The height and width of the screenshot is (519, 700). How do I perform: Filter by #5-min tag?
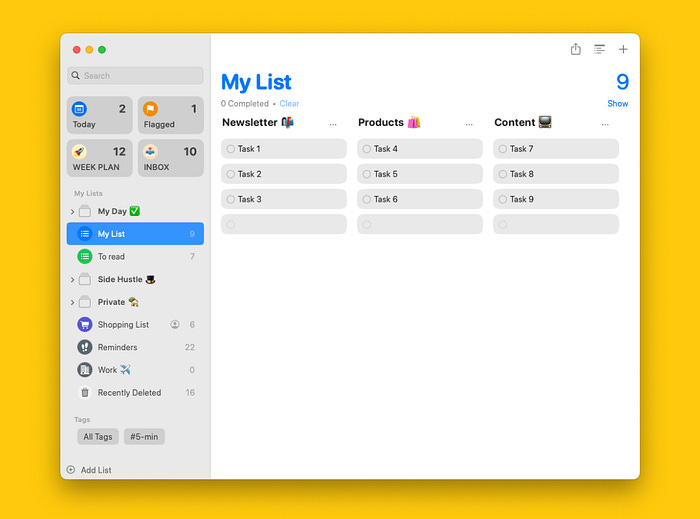coord(144,436)
